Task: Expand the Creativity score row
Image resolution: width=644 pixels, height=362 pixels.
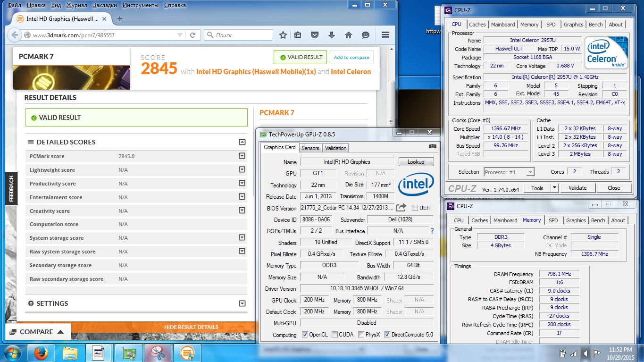Action: 242,210
